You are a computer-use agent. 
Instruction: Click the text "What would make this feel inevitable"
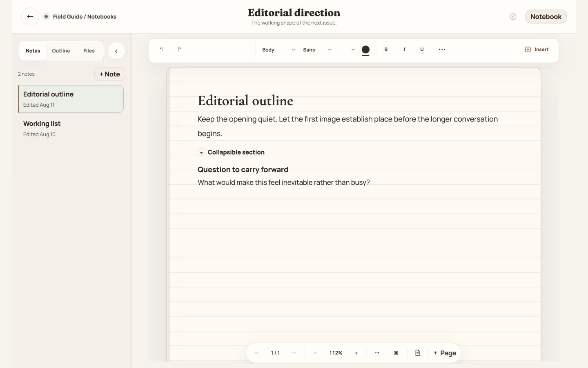(x=255, y=182)
